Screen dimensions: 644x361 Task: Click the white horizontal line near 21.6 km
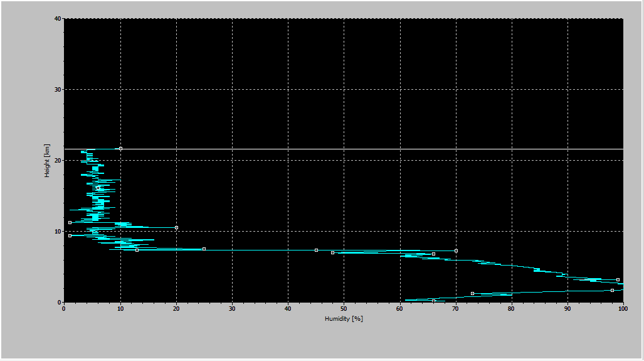pyautogui.click(x=344, y=149)
